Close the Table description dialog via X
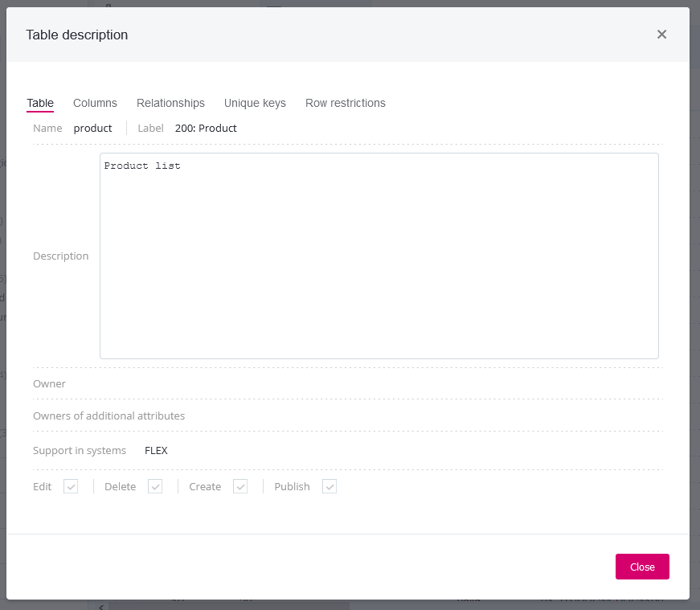Image resolution: width=700 pixels, height=610 pixels. click(661, 35)
